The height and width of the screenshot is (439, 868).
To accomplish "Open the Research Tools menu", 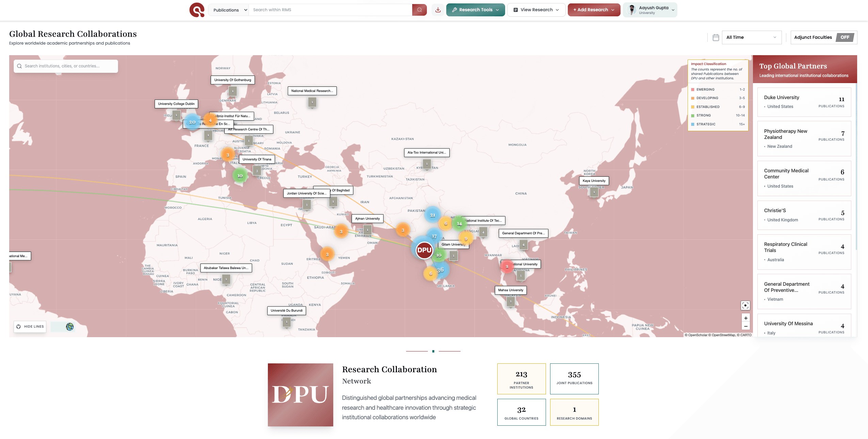I will click(x=476, y=10).
